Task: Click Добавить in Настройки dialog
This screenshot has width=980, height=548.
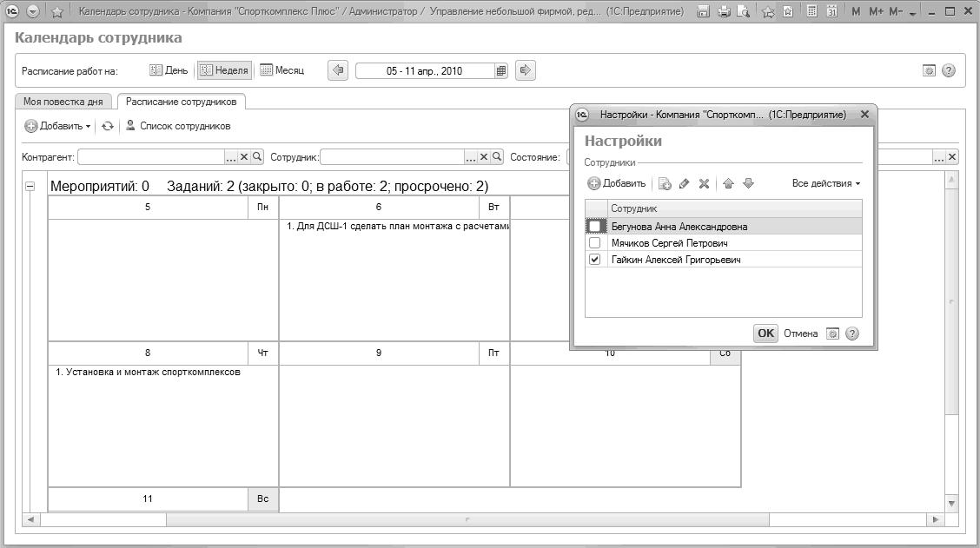Action: point(616,184)
